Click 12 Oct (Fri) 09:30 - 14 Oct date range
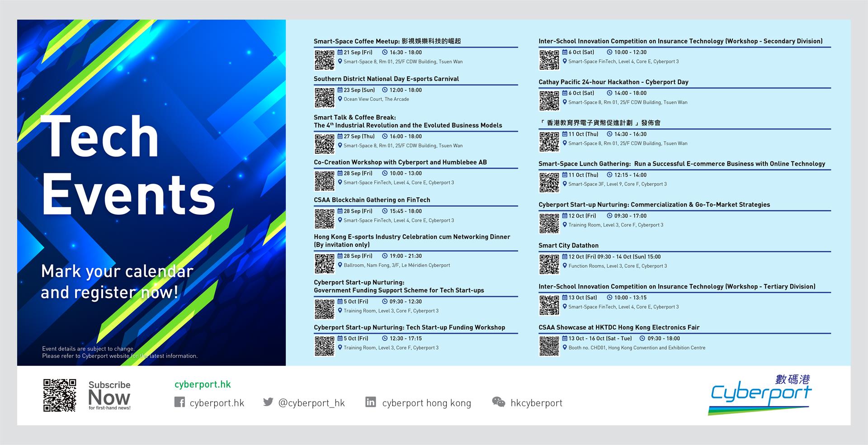The height and width of the screenshot is (445, 868). [614, 257]
